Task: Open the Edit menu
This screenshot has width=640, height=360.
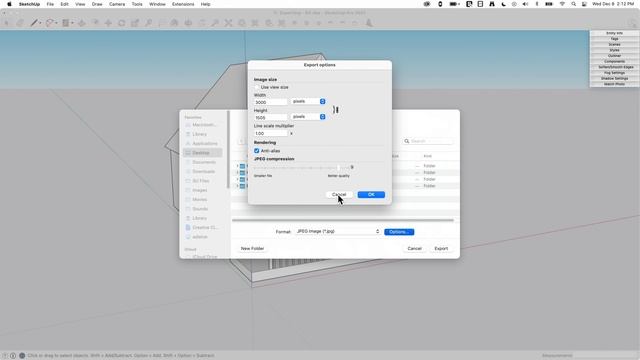Action: 64,4
